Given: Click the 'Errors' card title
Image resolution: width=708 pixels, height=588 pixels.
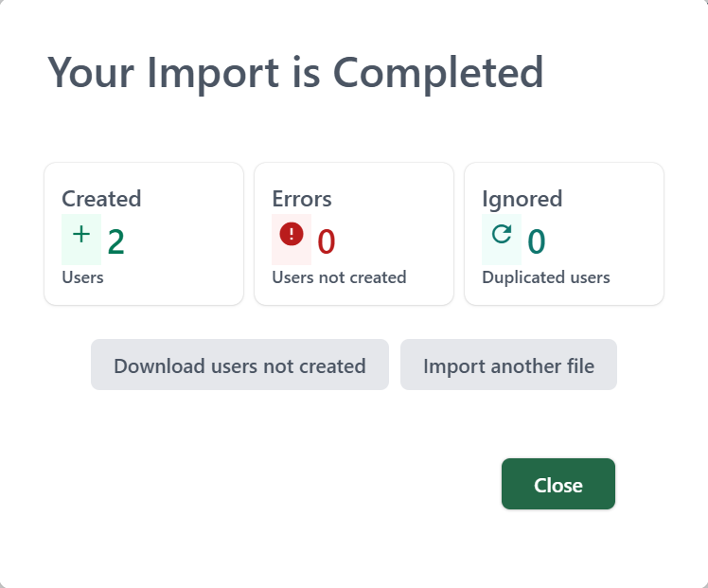Looking at the screenshot, I should click(x=302, y=199).
